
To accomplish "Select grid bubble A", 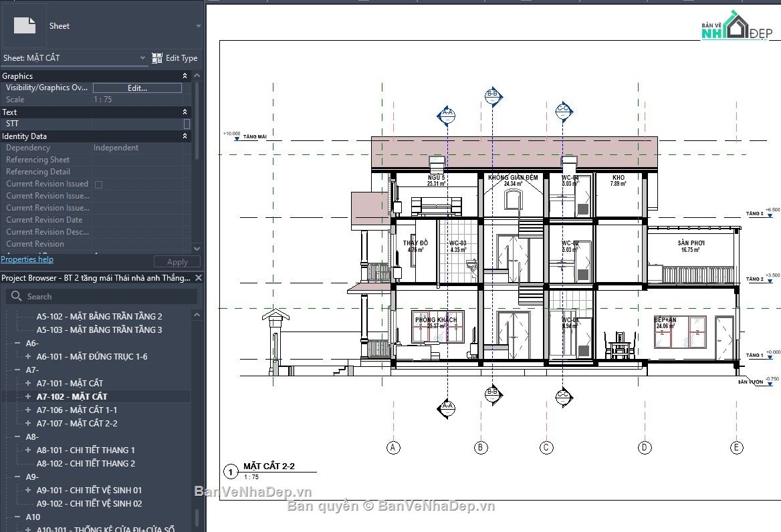I will coord(393,447).
